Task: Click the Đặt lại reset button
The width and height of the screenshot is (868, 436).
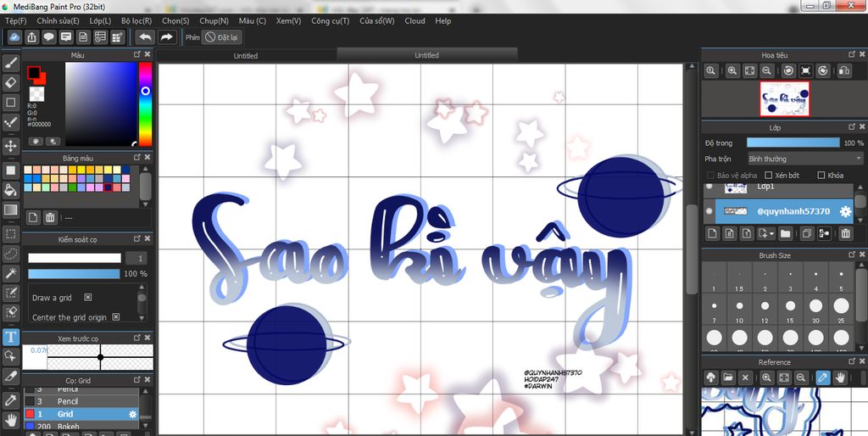Action: click(x=221, y=37)
